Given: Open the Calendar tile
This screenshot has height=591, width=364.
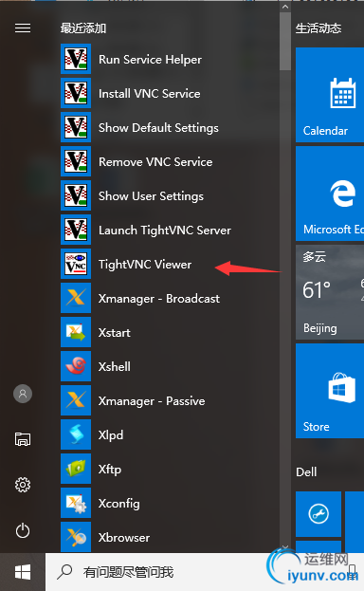Looking at the screenshot, I should 330,95.
